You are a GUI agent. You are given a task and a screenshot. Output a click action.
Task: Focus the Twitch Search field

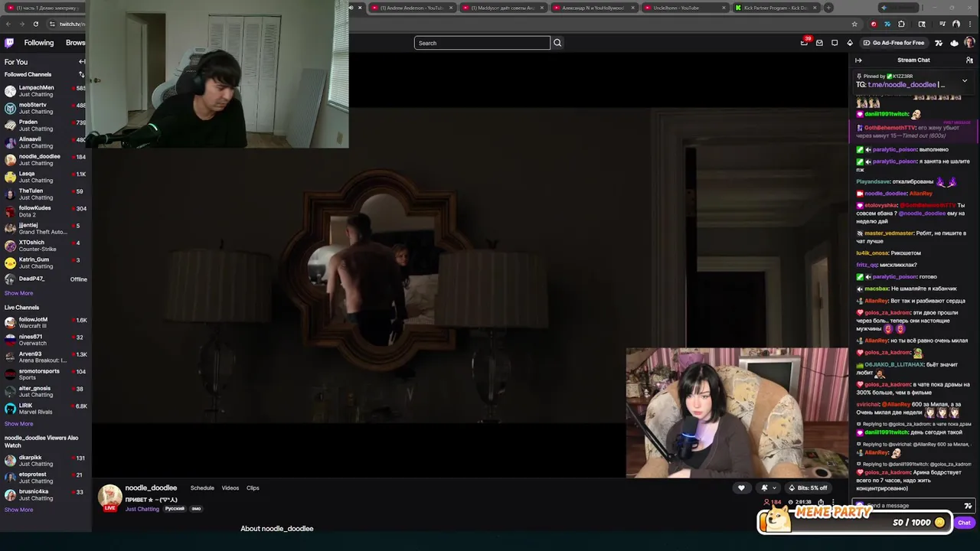(x=482, y=43)
